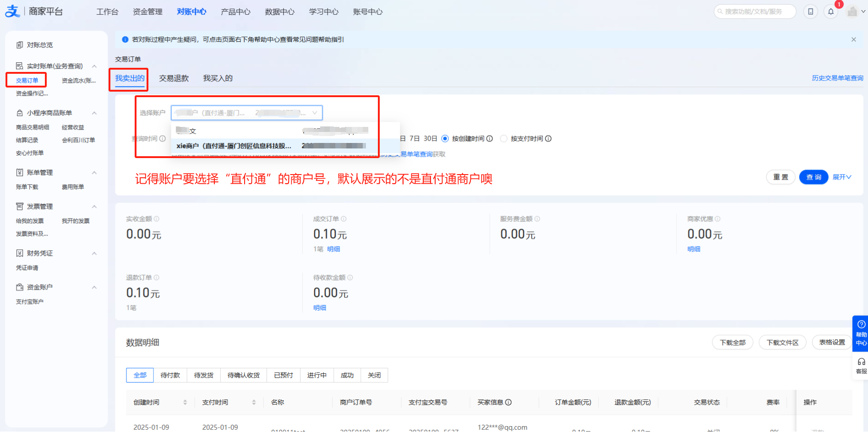Screen dimensions: 868x438
Task: Filter data by 待付款 status
Action: coord(170,375)
